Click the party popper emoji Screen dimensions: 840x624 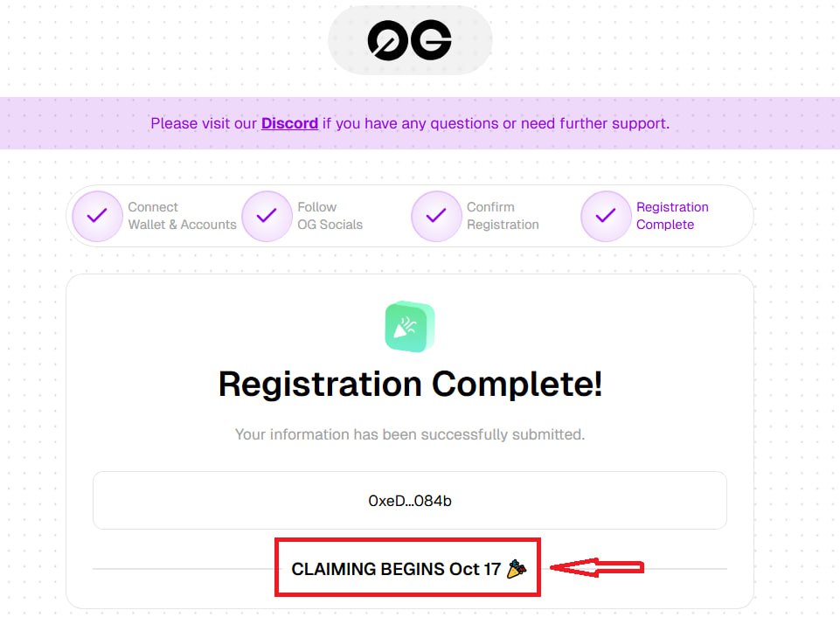tap(517, 569)
